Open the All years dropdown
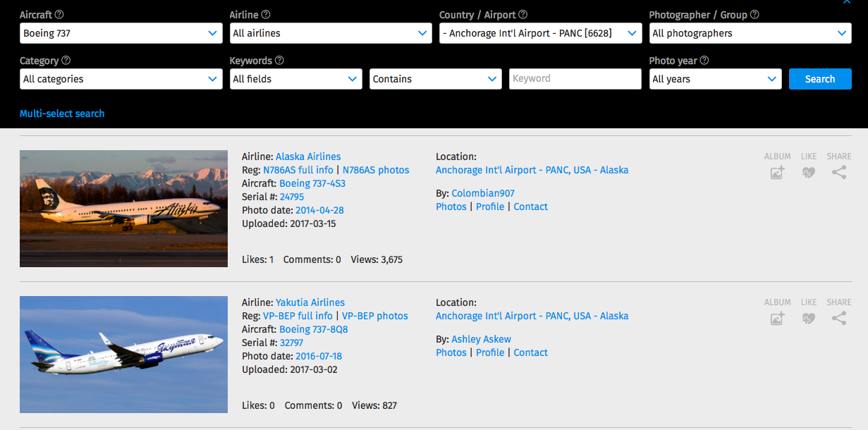 [x=716, y=79]
